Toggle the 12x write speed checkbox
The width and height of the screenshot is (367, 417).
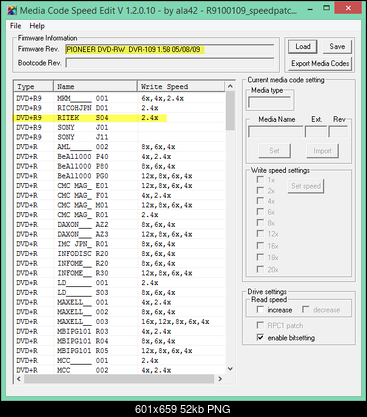pyautogui.click(x=260, y=234)
